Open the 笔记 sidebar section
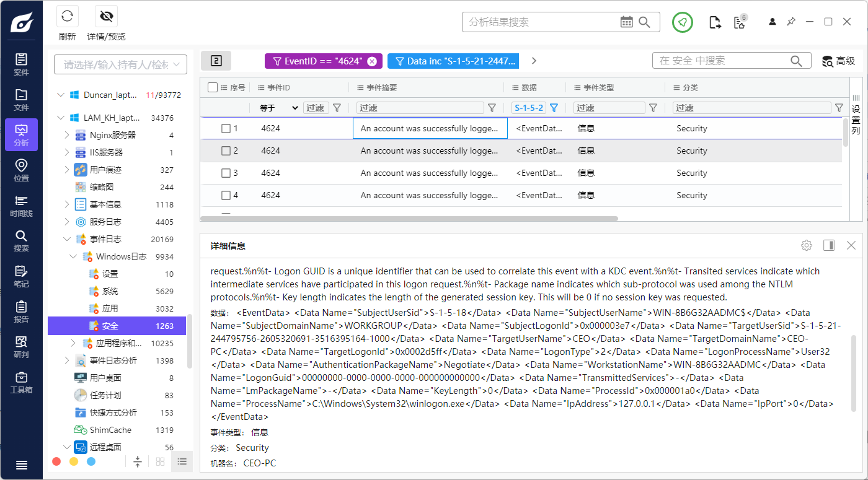 pos(21,276)
